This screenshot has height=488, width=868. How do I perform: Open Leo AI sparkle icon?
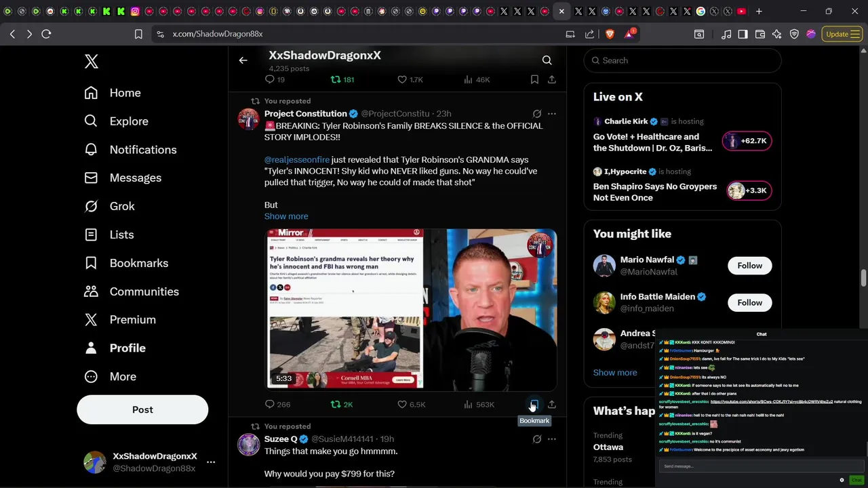pos(777,34)
